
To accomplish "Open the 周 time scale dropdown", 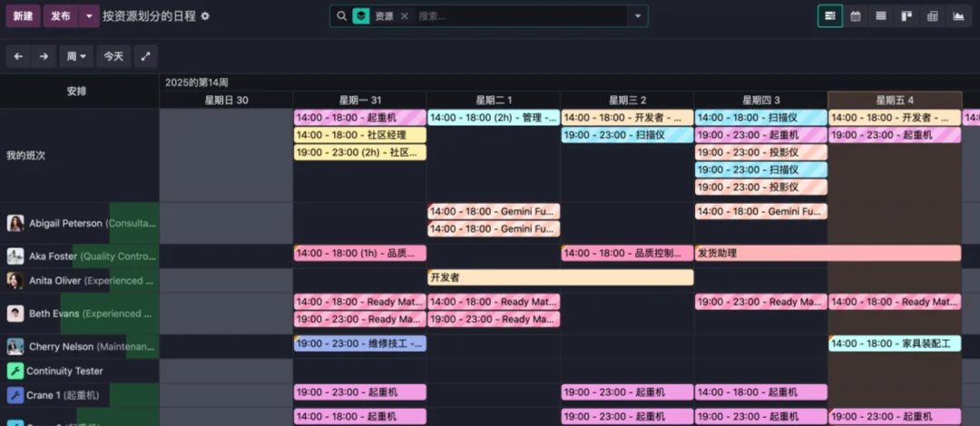I will click(76, 56).
